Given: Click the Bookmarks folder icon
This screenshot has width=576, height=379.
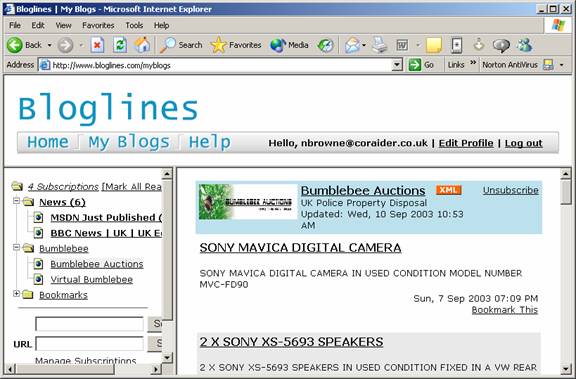Looking at the screenshot, I should click(28, 295).
